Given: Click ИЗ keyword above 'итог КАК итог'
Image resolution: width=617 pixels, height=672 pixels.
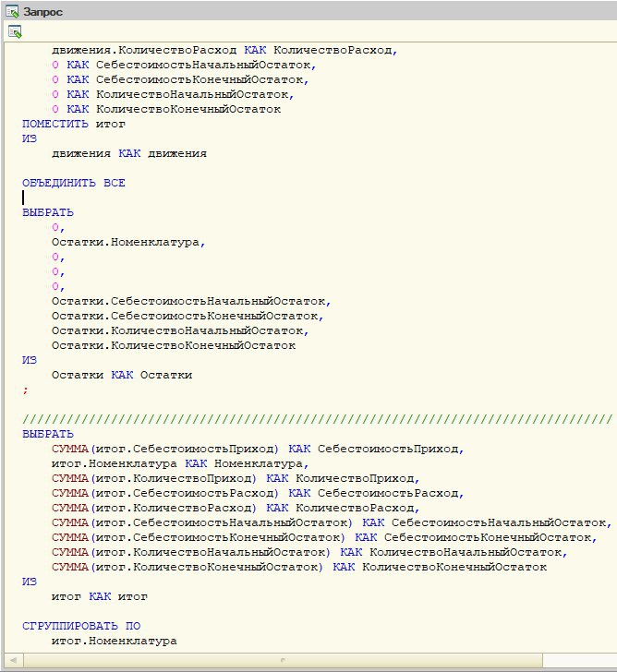Looking at the screenshot, I should pyautogui.click(x=30, y=582).
